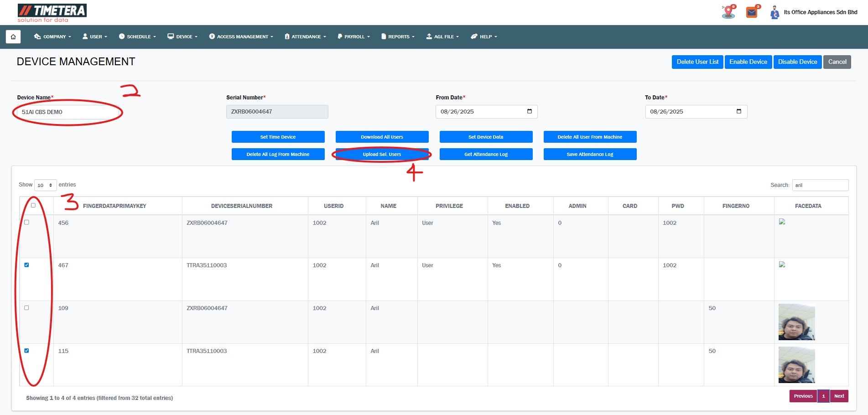Image resolution: width=868 pixels, height=415 pixels.
Task: Uncheck the checkbox for row 115
Action: pyautogui.click(x=26, y=351)
